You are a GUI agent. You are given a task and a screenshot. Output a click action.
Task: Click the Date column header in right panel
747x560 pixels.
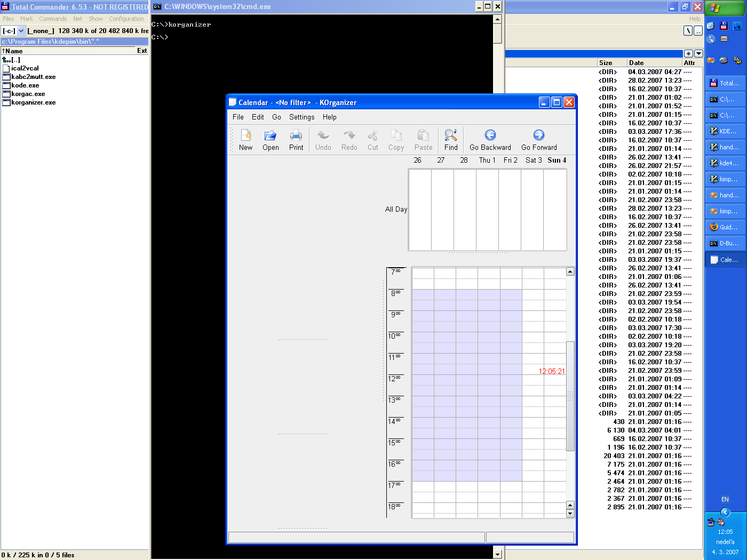(x=655, y=62)
